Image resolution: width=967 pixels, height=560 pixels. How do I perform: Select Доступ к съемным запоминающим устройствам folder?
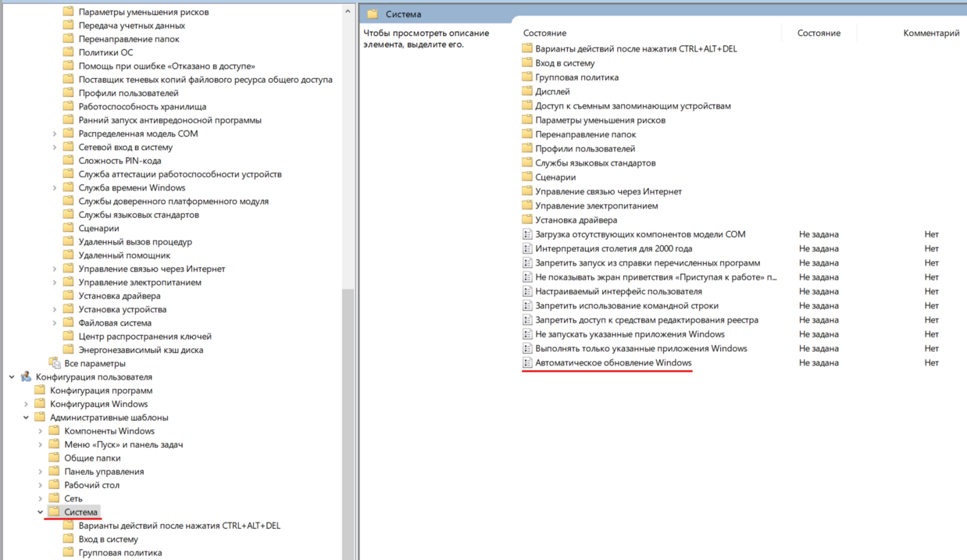pos(633,106)
